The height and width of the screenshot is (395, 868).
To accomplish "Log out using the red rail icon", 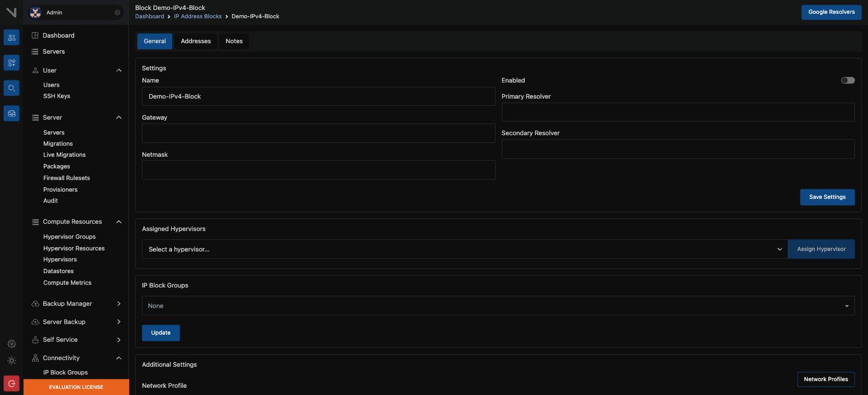I will [12, 383].
